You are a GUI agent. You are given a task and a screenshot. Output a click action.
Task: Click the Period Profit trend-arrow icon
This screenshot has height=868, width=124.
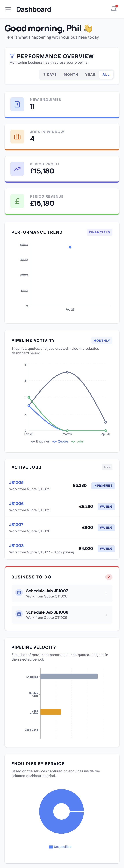(x=17, y=169)
